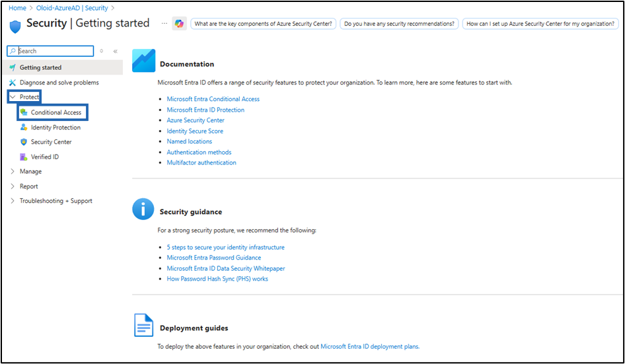Screen dimensions: 625x364
Task: Select Getting started in sidebar
Action: click(63, 67)
